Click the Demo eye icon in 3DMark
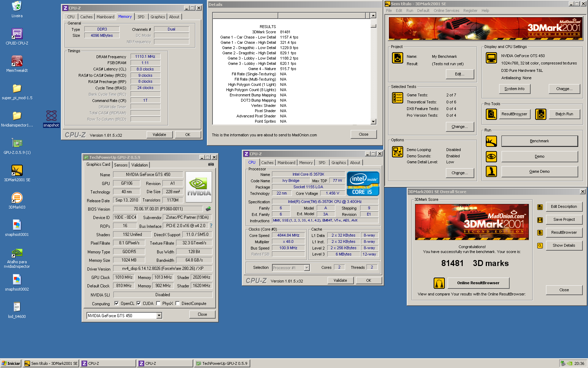 click(x=491, y=157)
